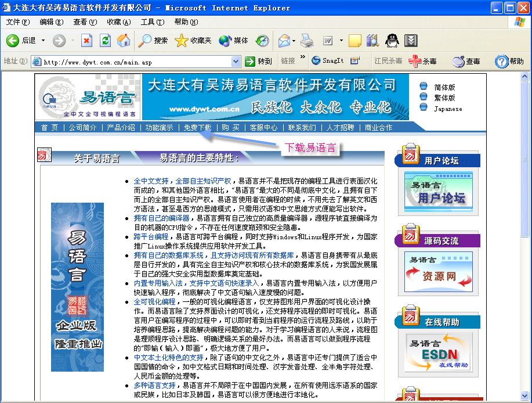This screenshot has height=403, width=532.
Task: Click the Mail envelope toolbar icon
Action: point(284,41)
